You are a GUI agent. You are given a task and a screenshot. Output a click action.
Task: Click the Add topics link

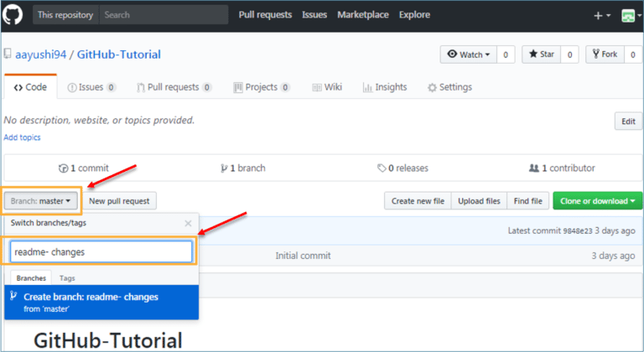(x=22, y=137)
